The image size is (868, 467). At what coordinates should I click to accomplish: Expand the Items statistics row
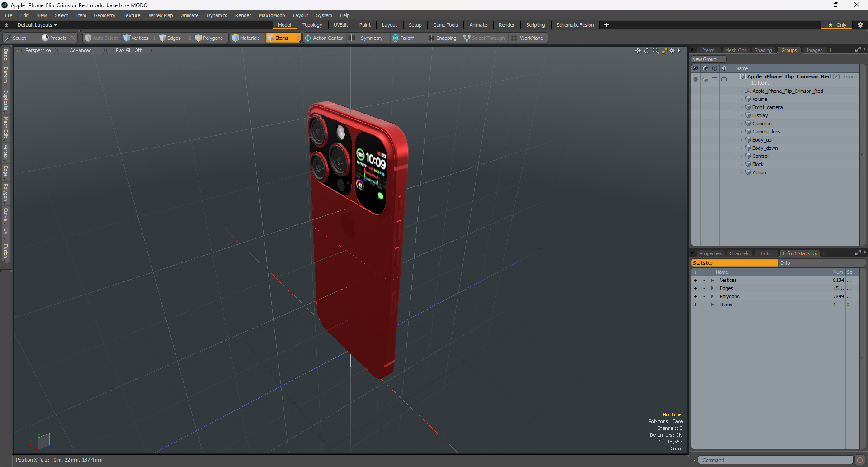[712, 305]
